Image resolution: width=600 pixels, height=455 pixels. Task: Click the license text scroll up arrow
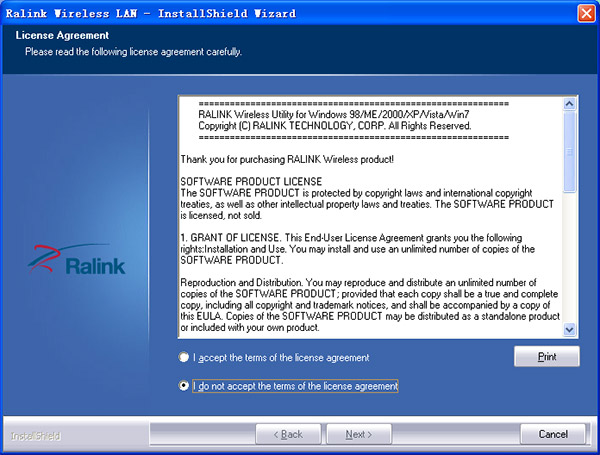point(570,103)
